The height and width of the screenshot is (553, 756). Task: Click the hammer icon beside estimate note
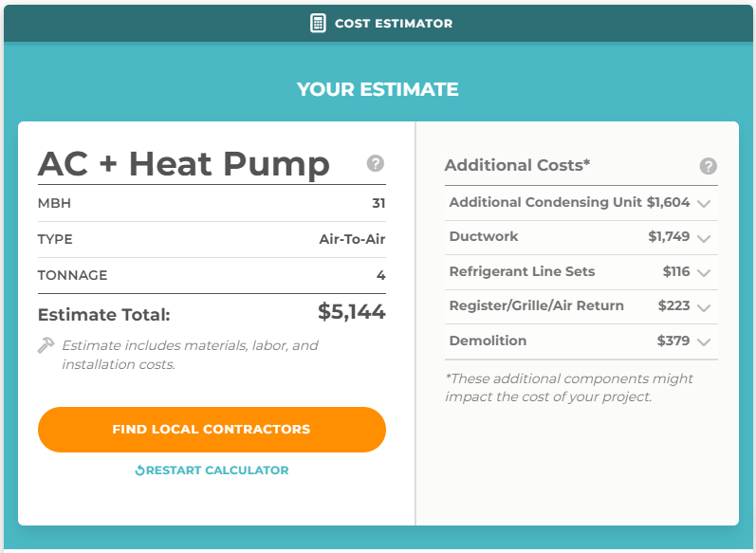tap(46, 345)
